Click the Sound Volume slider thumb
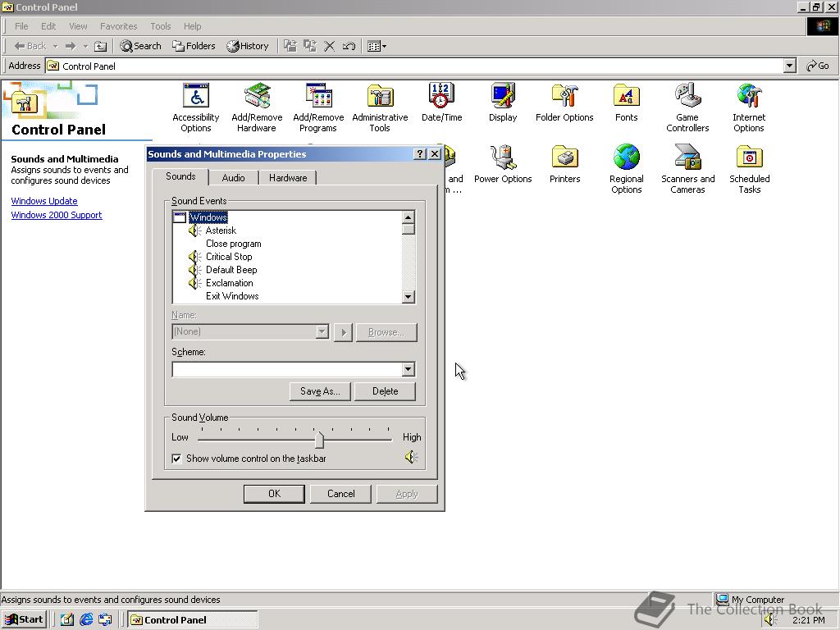Viewport: 840px width, 630px height. 319,440
